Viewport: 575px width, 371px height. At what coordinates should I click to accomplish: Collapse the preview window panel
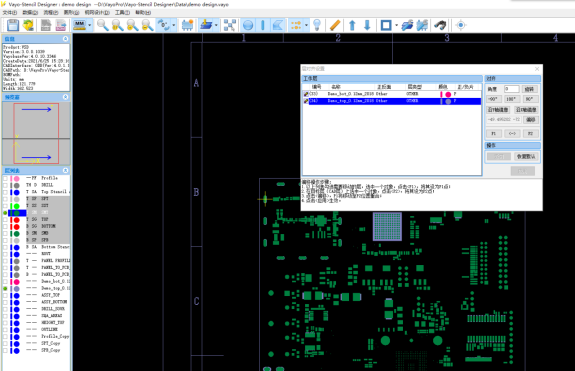[x=65, y=97]
